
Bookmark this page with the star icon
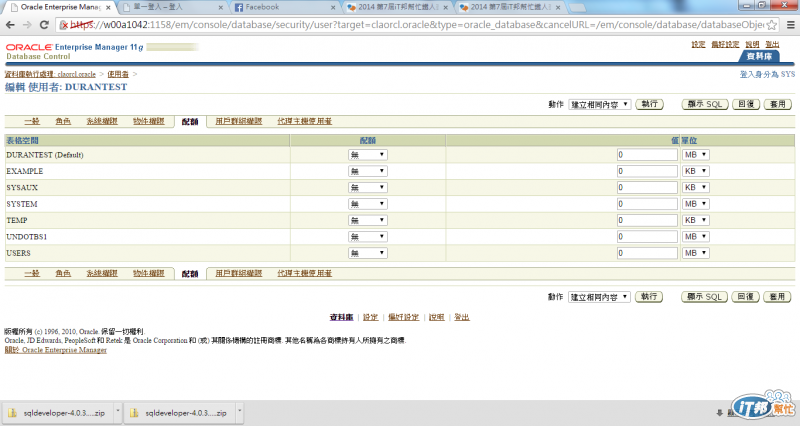pos(771,24)
